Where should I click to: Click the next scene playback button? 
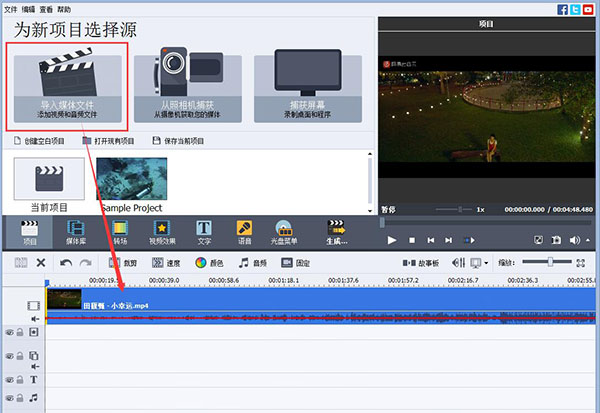click(x=470, y=240)
